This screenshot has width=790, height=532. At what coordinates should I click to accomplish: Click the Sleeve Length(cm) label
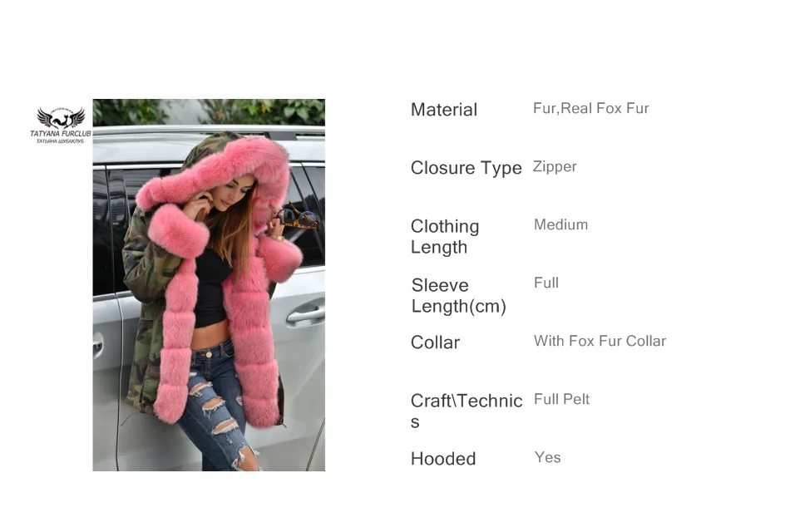point(458,295)
